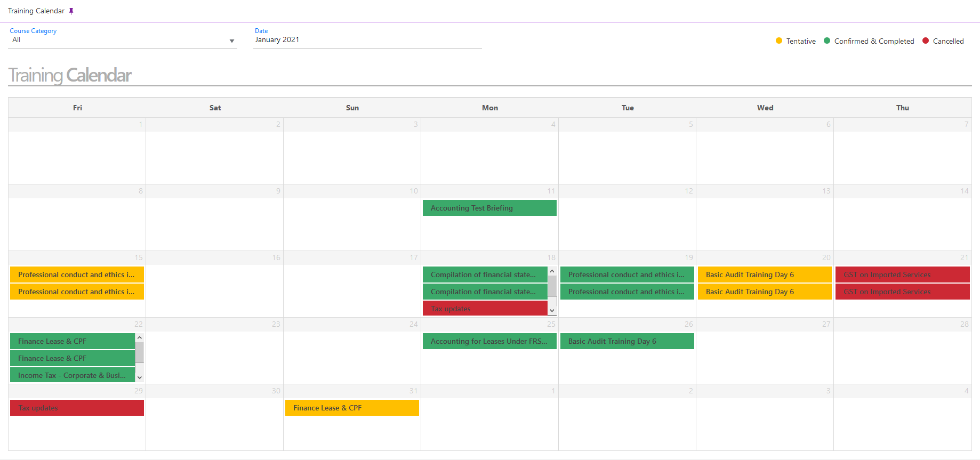The height and width of the screenshot is (460, 980).
Task: Open Income Tax - Corporate & Busi... event
Action: coord(72,375)
